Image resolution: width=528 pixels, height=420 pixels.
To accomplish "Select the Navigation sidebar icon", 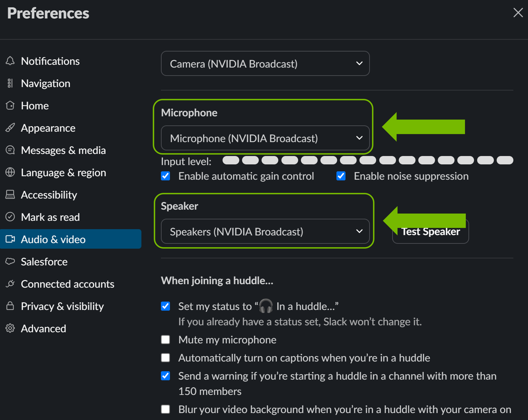I will pos(10,83).
